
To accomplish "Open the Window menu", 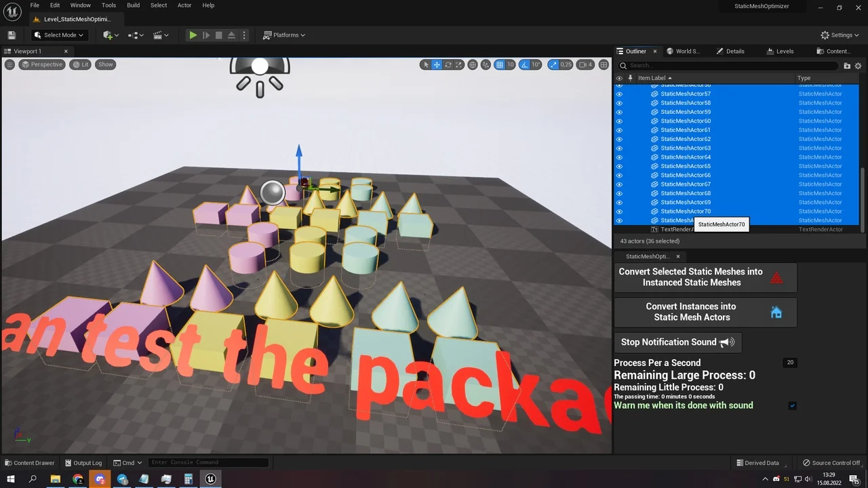I will (x=80, y=5).
